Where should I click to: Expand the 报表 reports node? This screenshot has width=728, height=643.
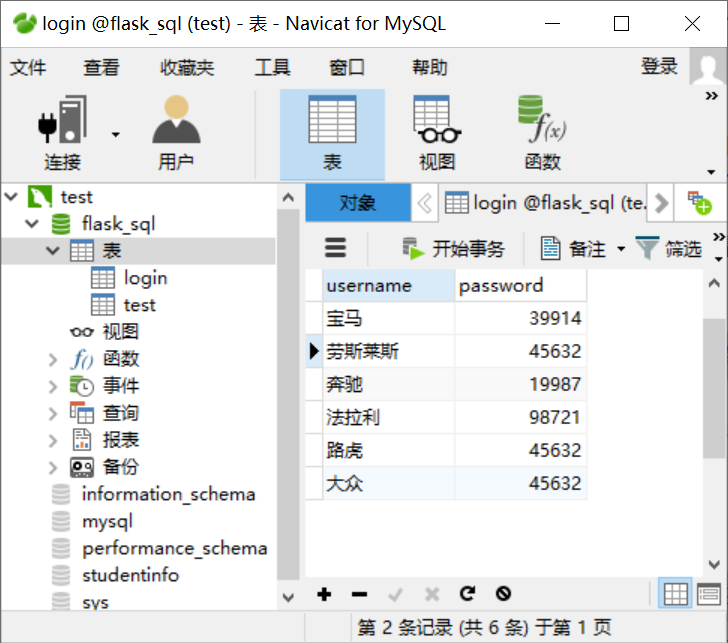coord(52,440)
